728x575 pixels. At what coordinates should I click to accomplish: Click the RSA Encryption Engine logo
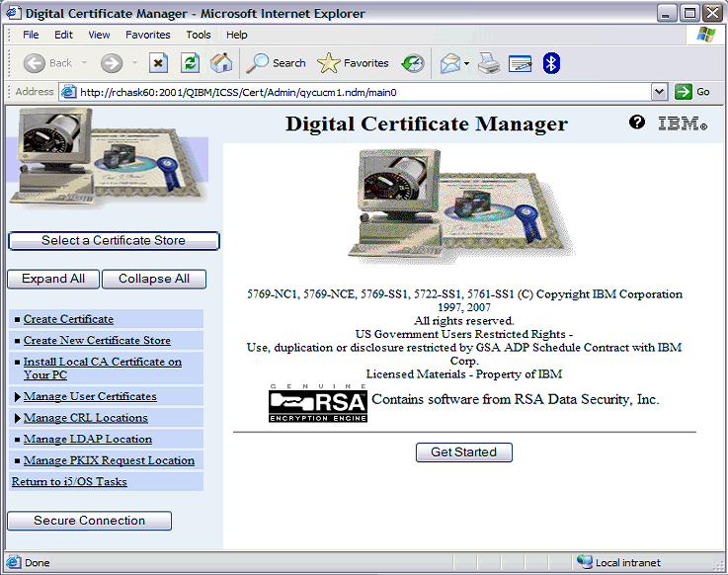coord(318,403)
